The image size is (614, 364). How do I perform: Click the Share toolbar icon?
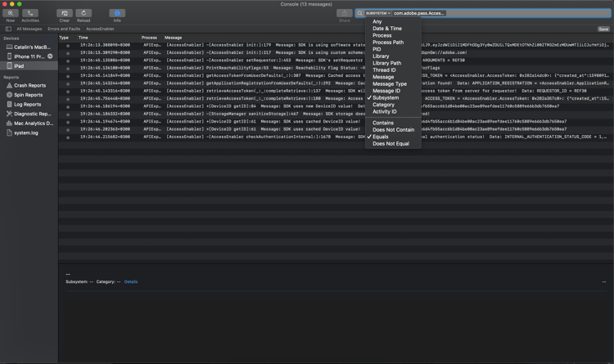point(344,13)
